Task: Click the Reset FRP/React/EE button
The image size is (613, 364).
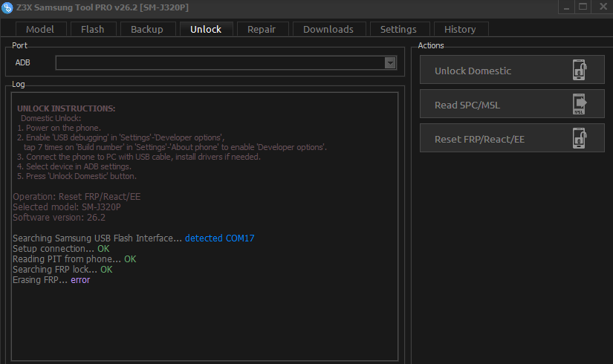Action: 512,138
